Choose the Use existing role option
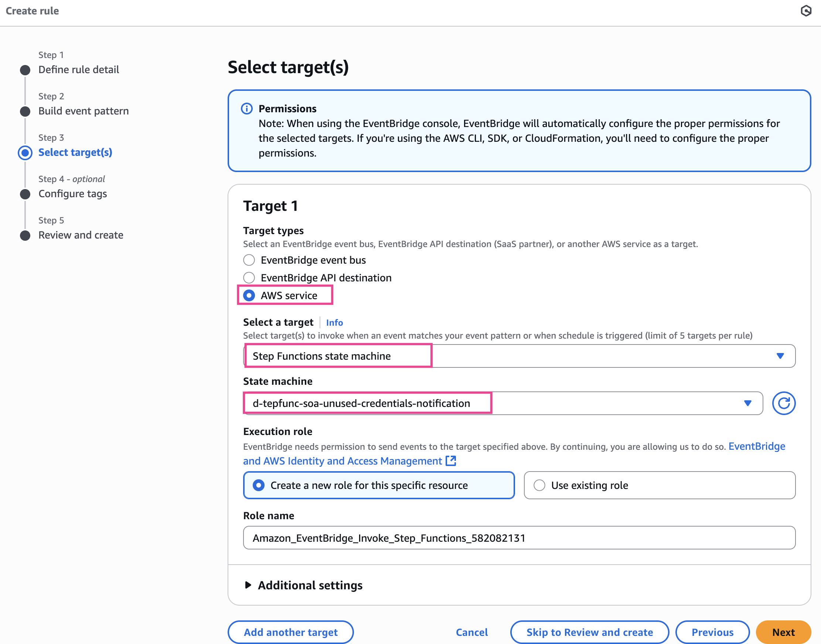 539,485
